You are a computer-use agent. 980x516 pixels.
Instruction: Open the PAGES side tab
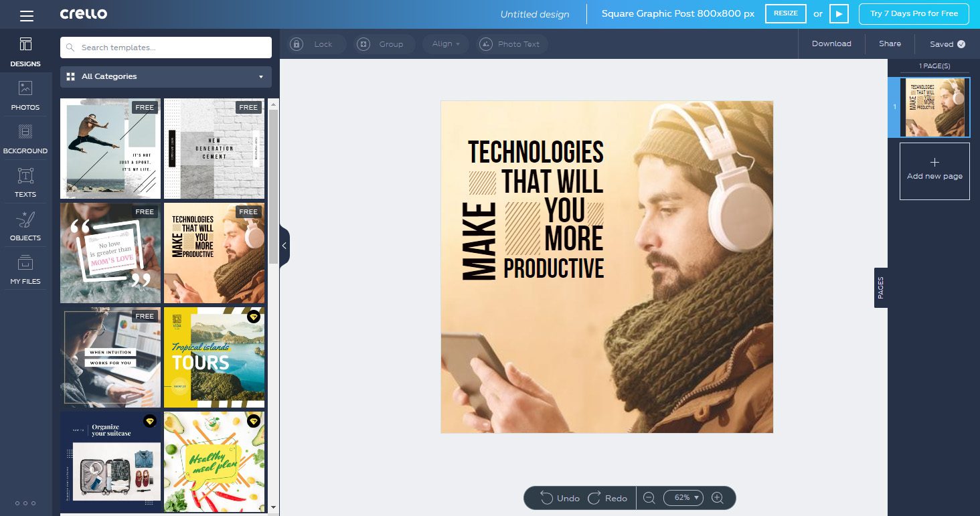(x=880, y=287)
